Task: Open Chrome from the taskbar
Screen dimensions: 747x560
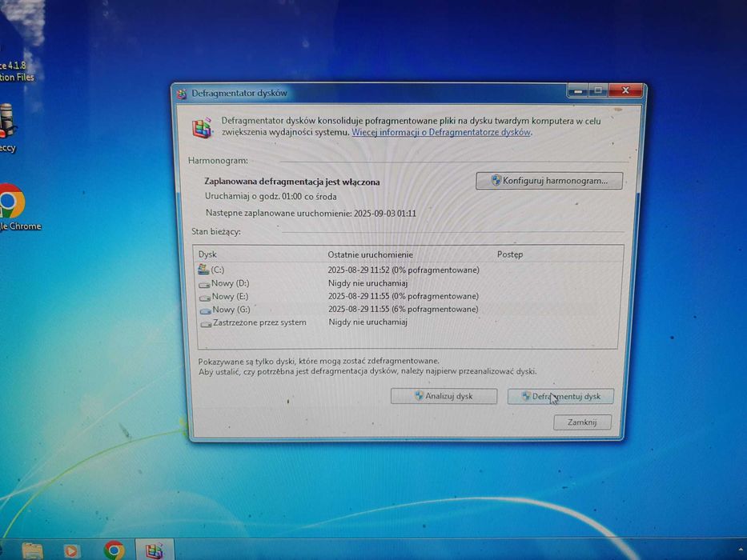Action: click(114, 550)
